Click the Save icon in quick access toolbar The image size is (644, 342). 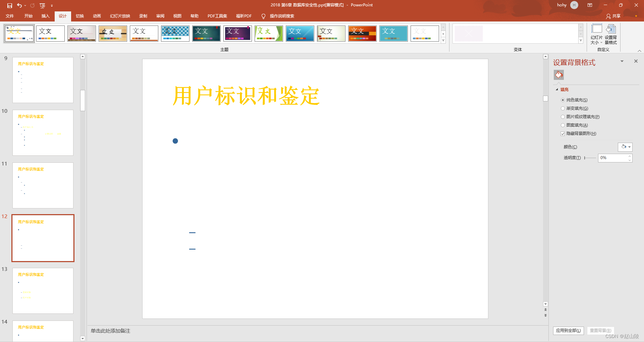click(x=10, y=5)
